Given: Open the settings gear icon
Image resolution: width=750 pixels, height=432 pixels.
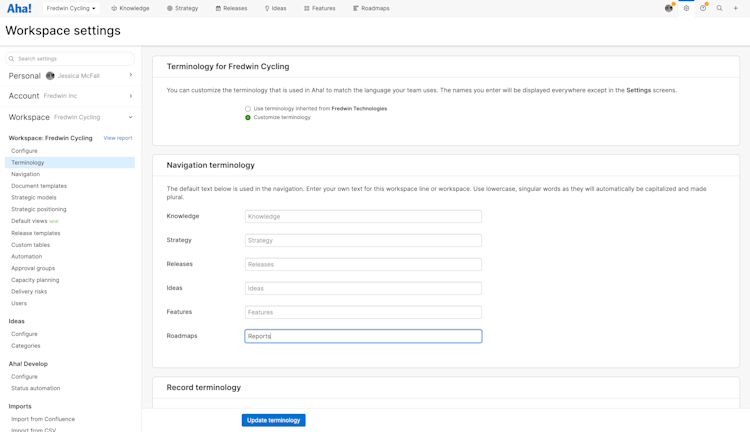Looking at the screenshot, I should click(686, 8).
